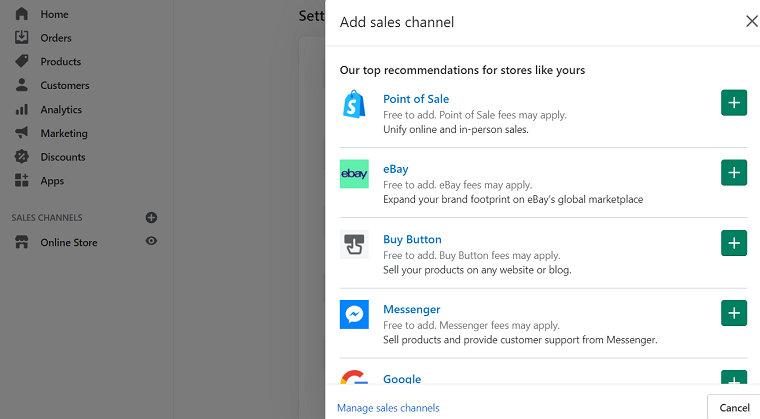Add the Buy Button channel

tap(734, 242)
